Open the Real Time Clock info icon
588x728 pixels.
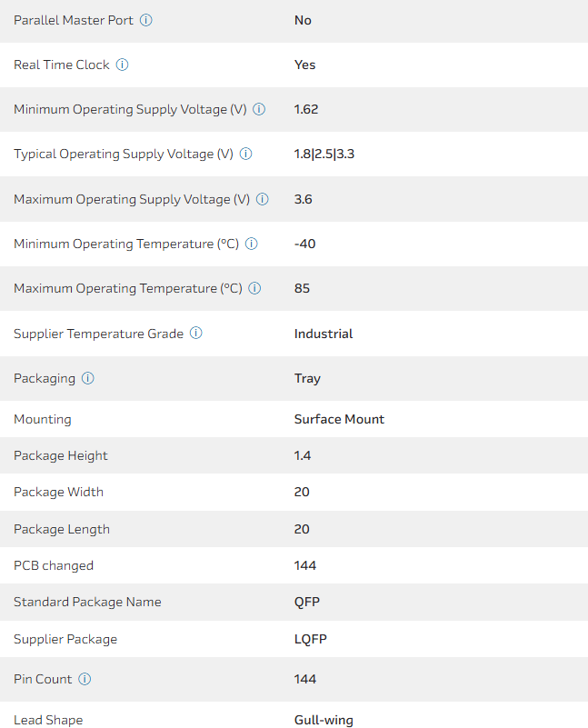pyautogui.click(x=123, y=65)
